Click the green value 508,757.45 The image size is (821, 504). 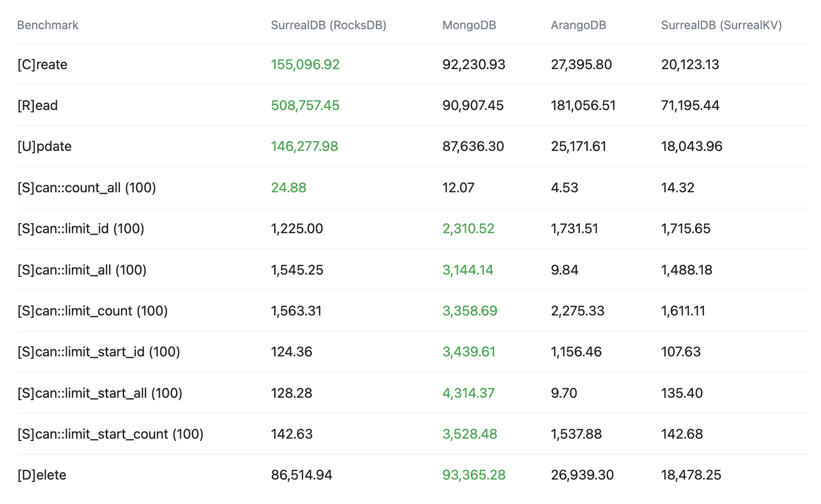click(305, 105)
